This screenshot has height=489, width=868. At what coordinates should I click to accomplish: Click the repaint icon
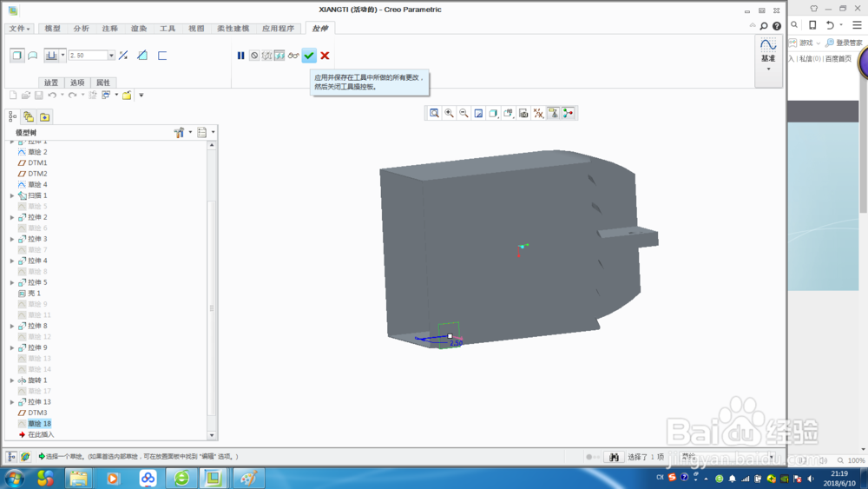478,113
